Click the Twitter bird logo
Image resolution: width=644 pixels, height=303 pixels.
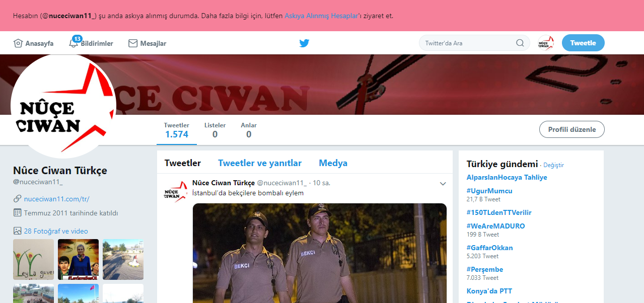coord(304,43)
